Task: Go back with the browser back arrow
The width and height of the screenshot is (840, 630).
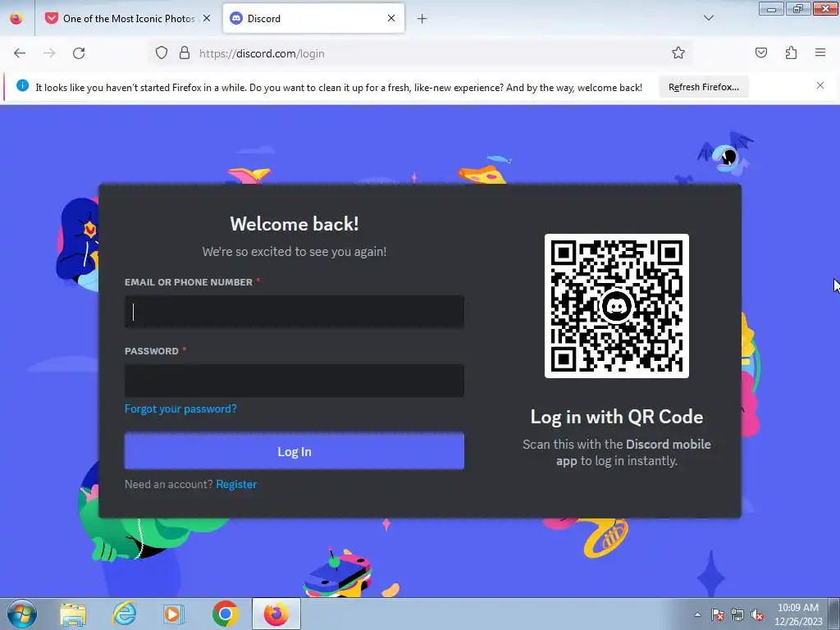Action: [x=20, y=53]
